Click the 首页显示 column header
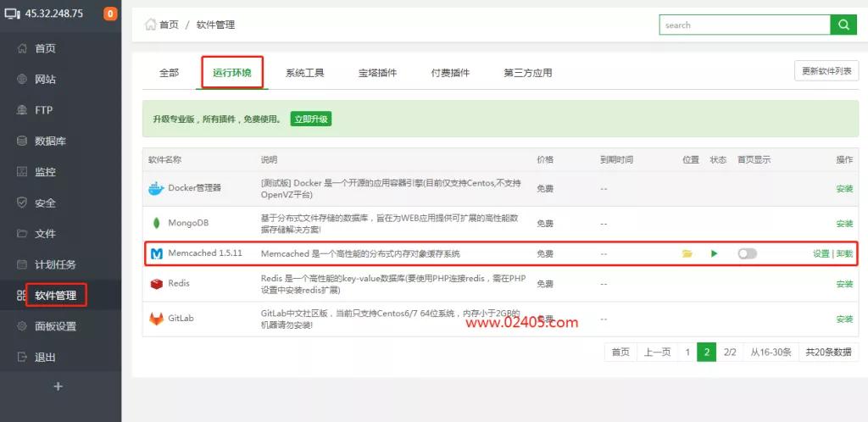The image size is (868, 422). click(x=754, y=160)
